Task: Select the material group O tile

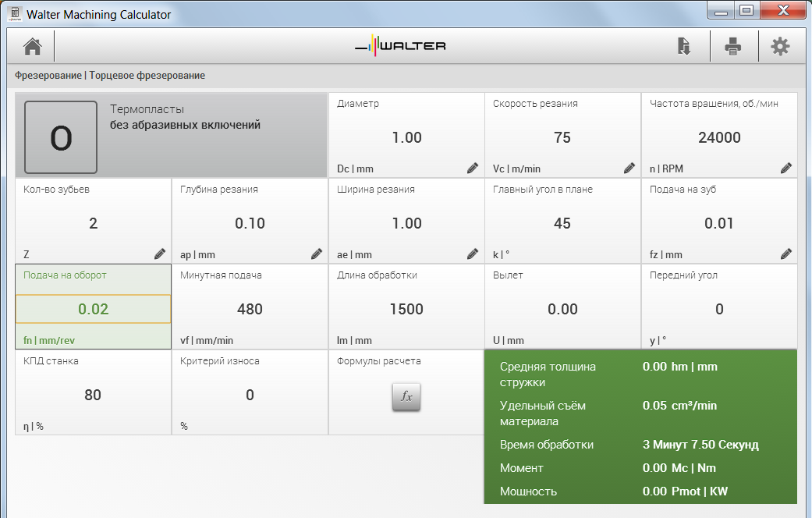Action: tap(61, 137)
